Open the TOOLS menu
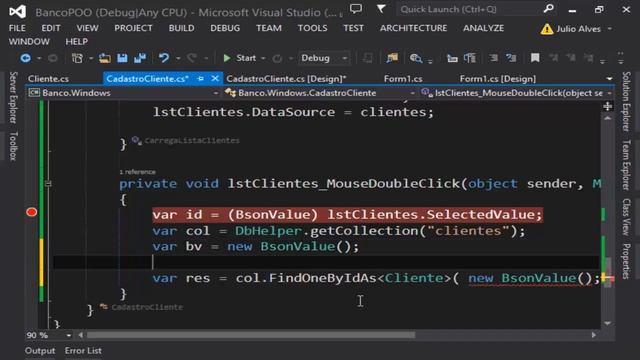 tap(312, 28)
